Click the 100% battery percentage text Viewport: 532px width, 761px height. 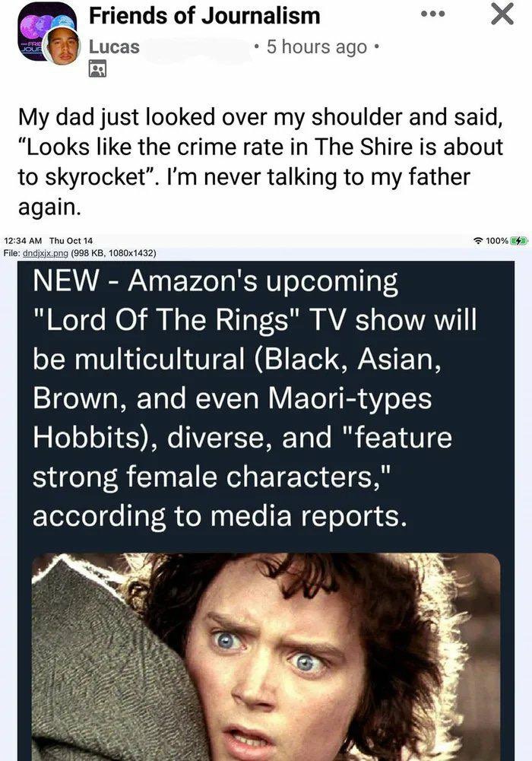click(497, 241)
